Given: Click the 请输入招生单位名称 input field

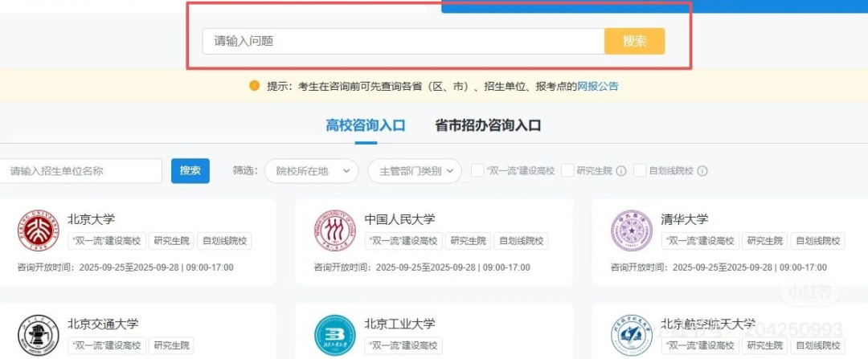Looking at the screenshot, I should [81, 171].
